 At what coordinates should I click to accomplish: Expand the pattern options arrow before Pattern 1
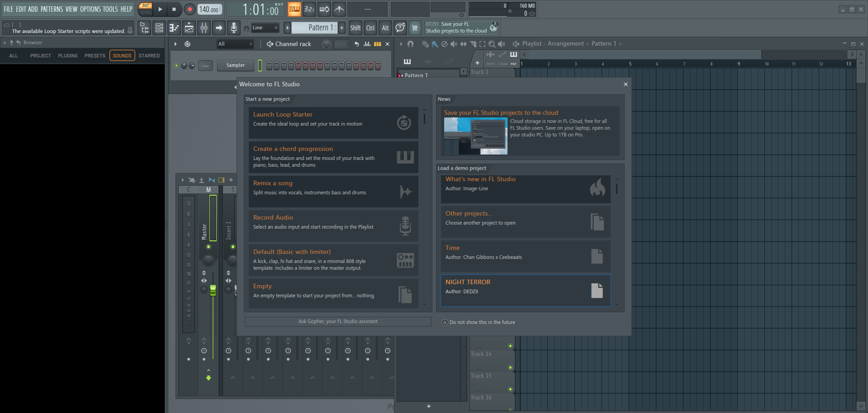(x=287, y=28)
